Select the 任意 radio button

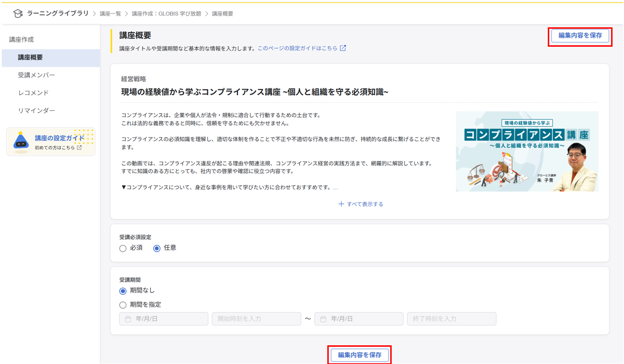coord(157,248)
